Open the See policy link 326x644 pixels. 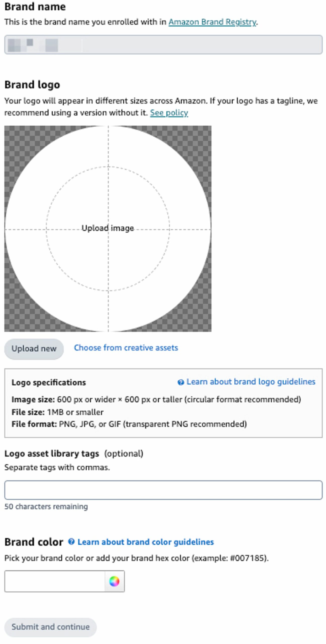point(169,113)
